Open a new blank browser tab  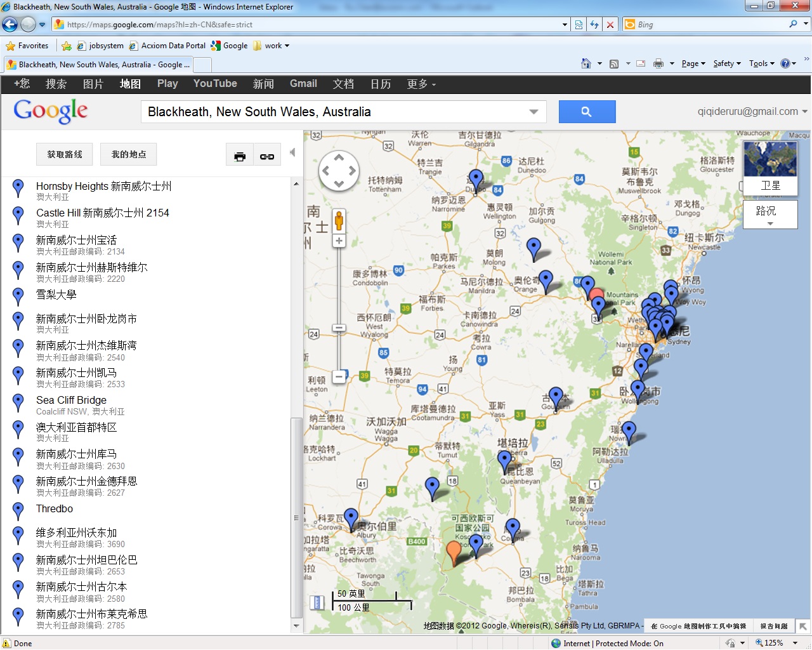[x=202, y=65]
